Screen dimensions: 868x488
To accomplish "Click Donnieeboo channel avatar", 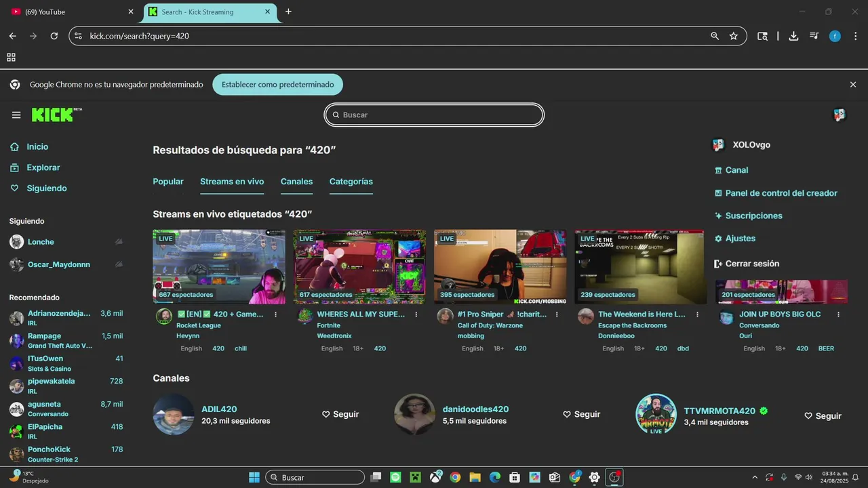I will pos(586,317).
